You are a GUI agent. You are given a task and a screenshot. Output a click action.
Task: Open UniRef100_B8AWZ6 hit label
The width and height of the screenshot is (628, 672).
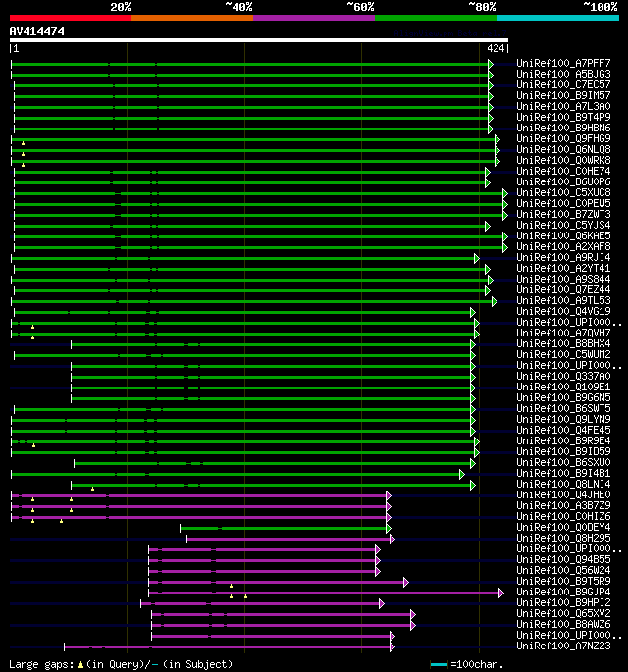coord(563,625)
